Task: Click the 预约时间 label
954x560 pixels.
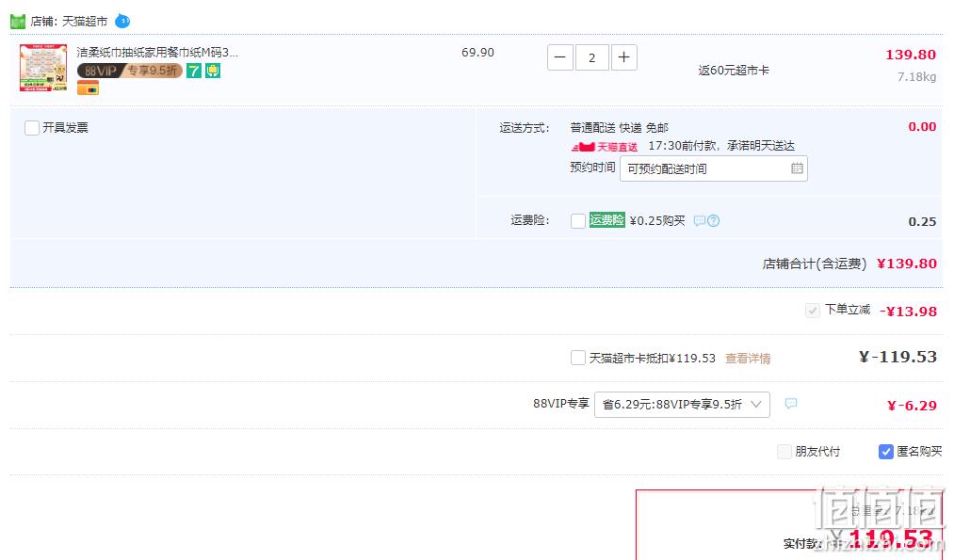Action: click(592, 168)
